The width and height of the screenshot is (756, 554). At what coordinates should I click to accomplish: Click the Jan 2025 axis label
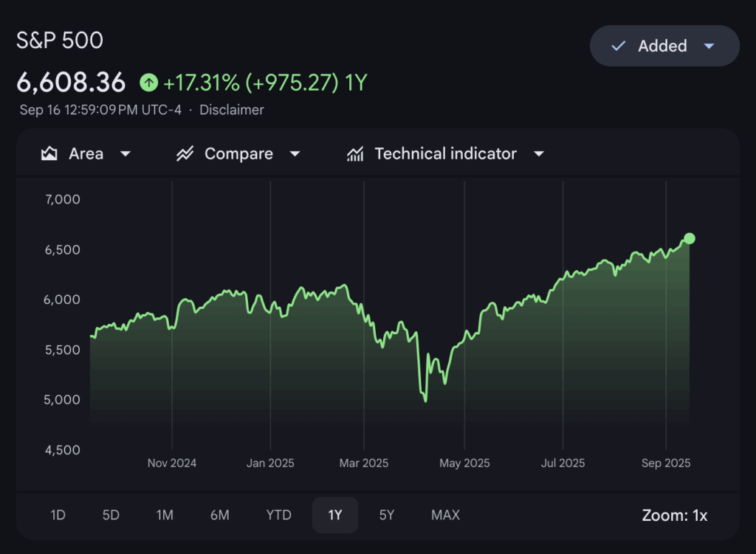point(270,463)
